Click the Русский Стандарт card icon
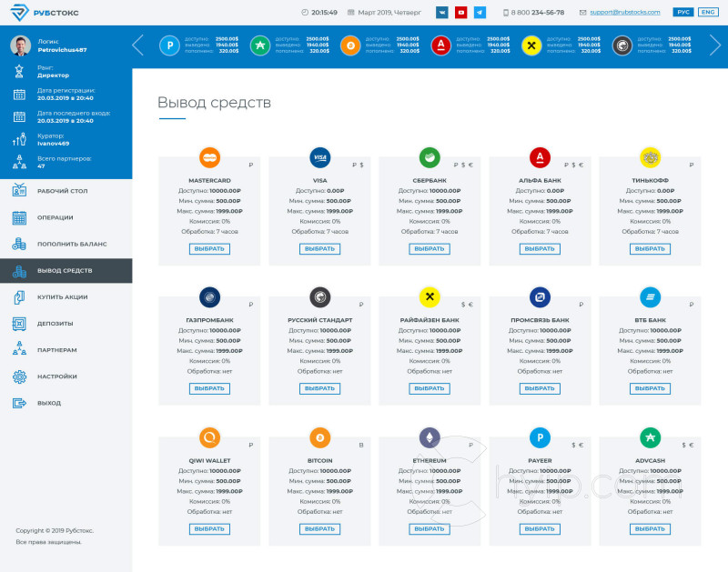This screenshot has height=572, width=728. 320,296
